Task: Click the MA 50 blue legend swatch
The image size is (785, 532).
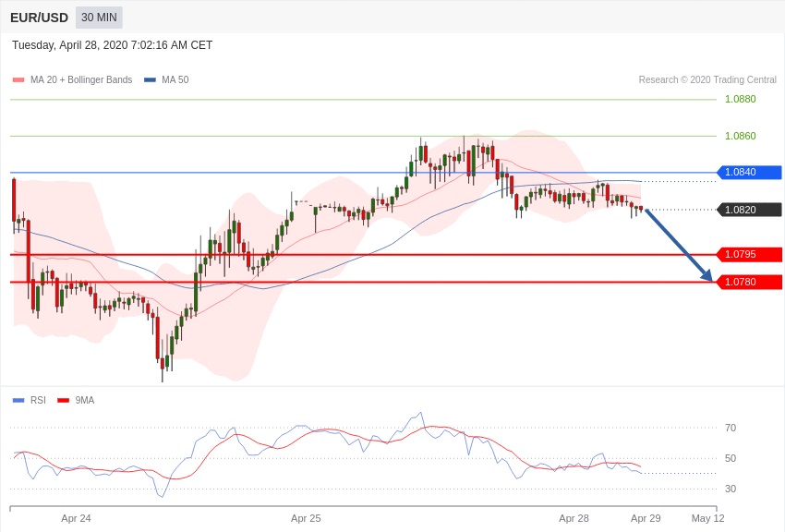Action: pyautogui.click(x=150, y=80)
